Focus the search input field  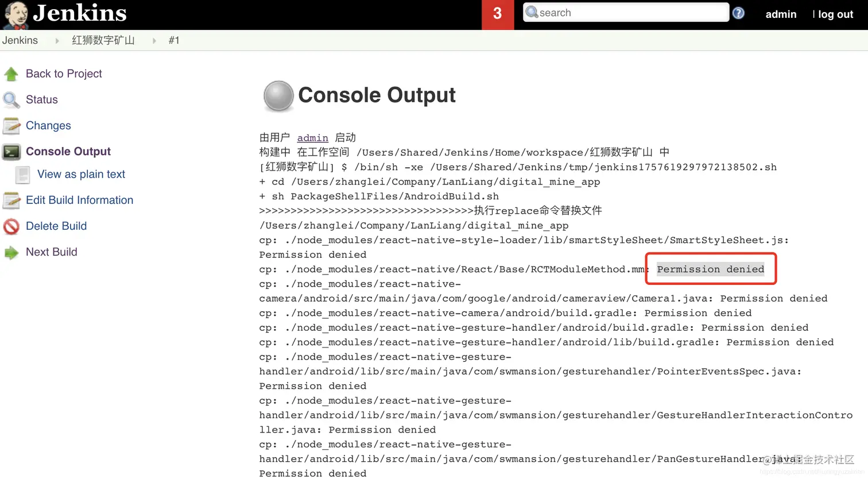[626, 13]
